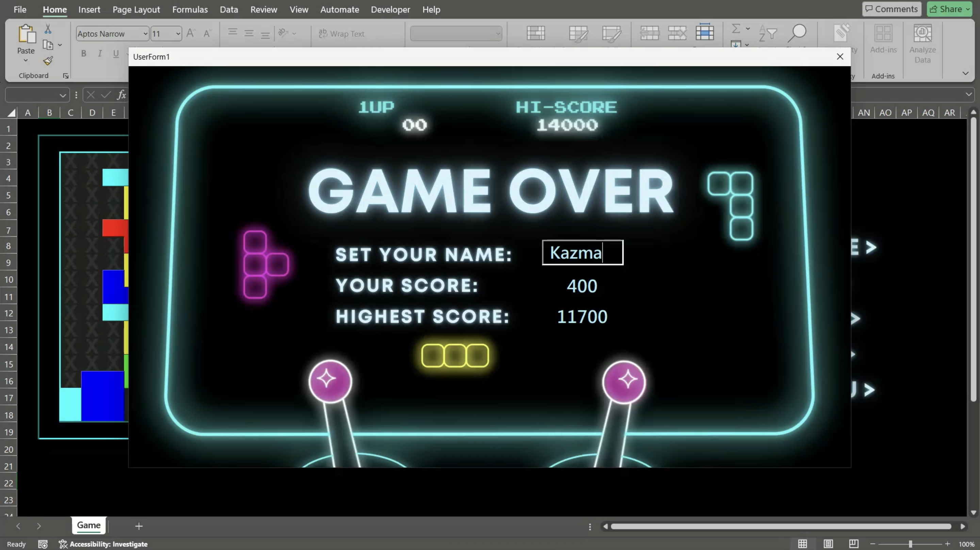Image resolution: width=980 pixels, height=550 pixels.
Task: Expand the Paste options arrow
Action: tap(26, 61)
